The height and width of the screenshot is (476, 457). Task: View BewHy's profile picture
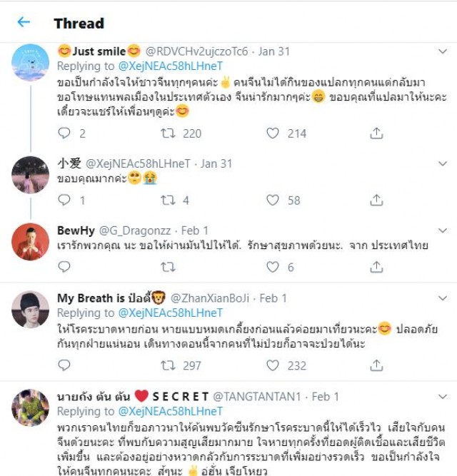pyautogui.click(x=30, y=242)
